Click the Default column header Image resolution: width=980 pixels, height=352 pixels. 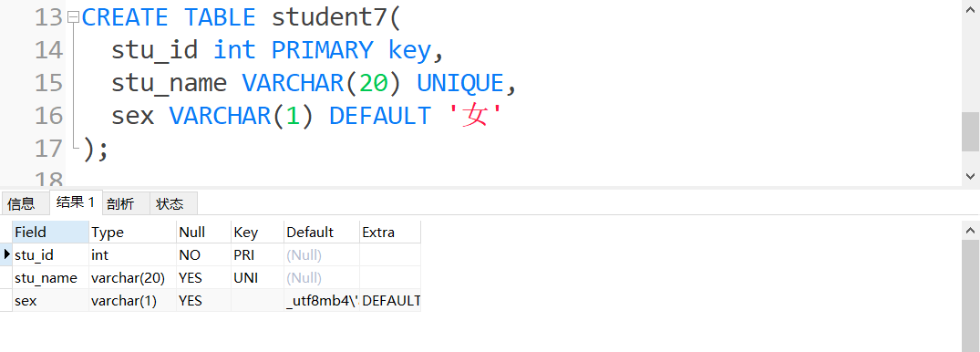click(x=322, y=232)
